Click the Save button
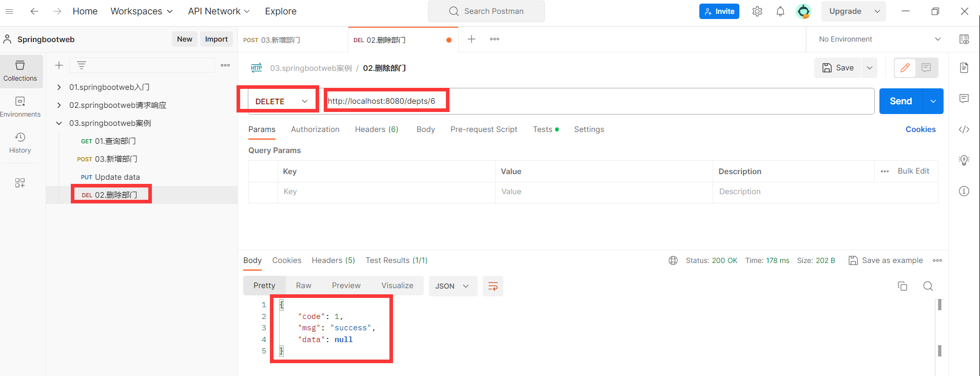 click(x=838, y=68)
